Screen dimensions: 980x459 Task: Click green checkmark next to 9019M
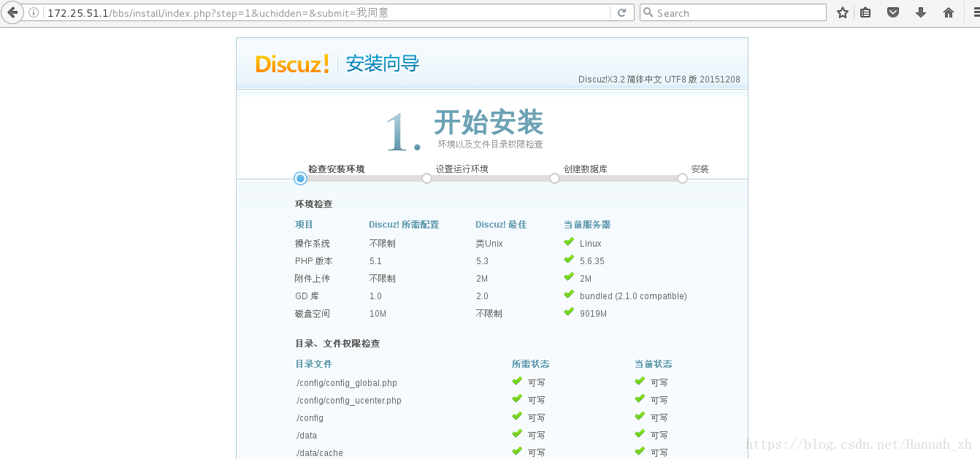(569, 312)
